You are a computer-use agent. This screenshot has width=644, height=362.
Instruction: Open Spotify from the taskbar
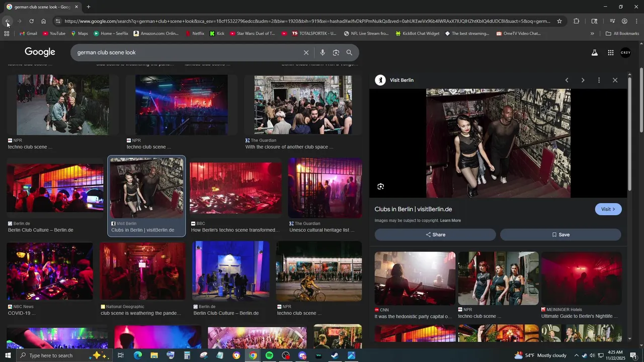click(269, 355)
